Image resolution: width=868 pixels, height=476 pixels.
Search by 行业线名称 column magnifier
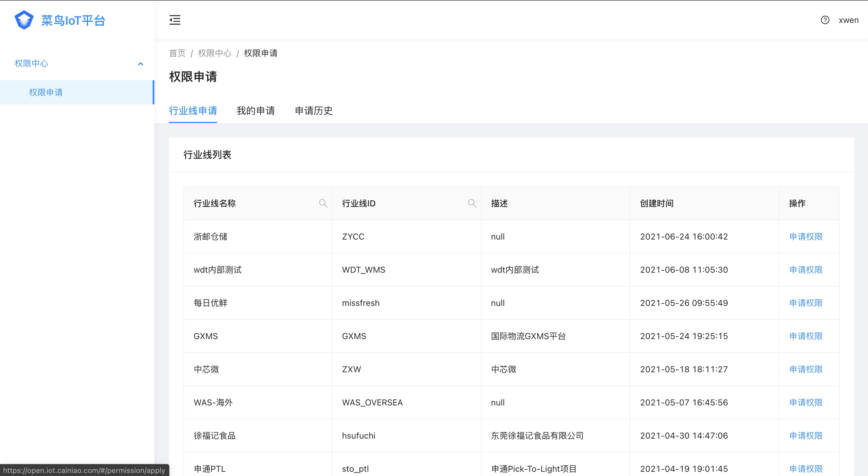(x=323, y=203)
